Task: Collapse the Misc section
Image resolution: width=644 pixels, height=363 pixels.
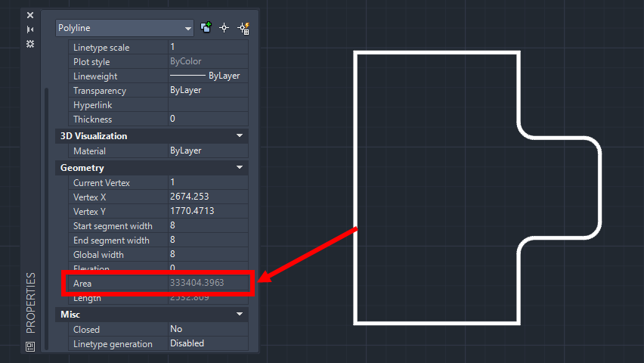Action: pos(240,314)
